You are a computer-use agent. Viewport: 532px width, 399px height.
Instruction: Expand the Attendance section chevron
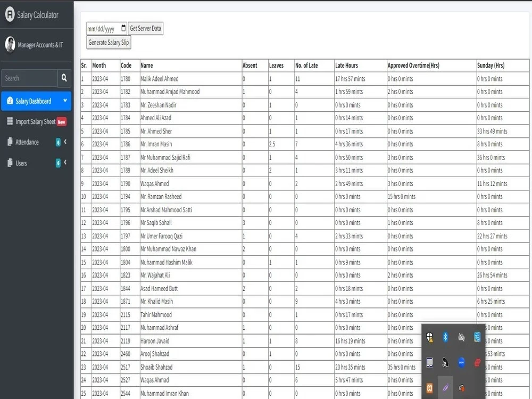[66, 142]
